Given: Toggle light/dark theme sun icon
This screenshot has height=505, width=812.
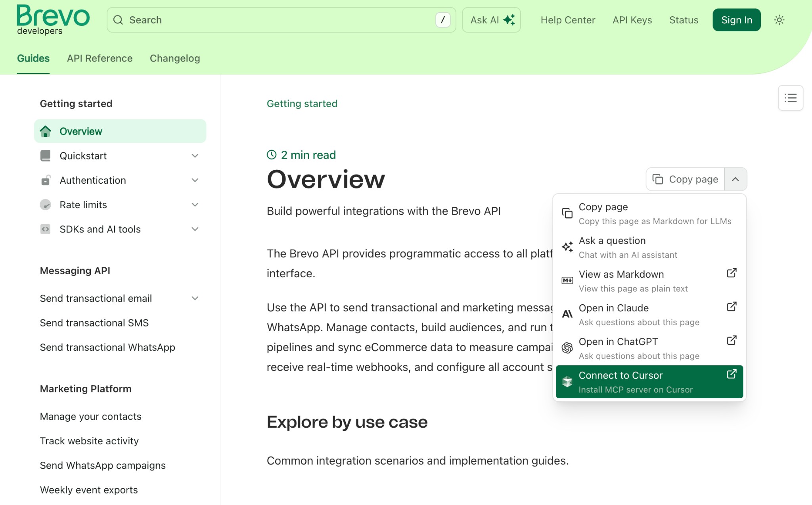Looking at the screenshot, I should pos(779,20).
